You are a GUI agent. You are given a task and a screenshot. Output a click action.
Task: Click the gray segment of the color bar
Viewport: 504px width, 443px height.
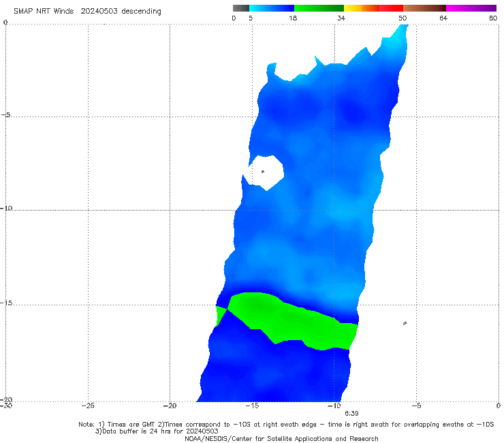[x=241, y=8]
